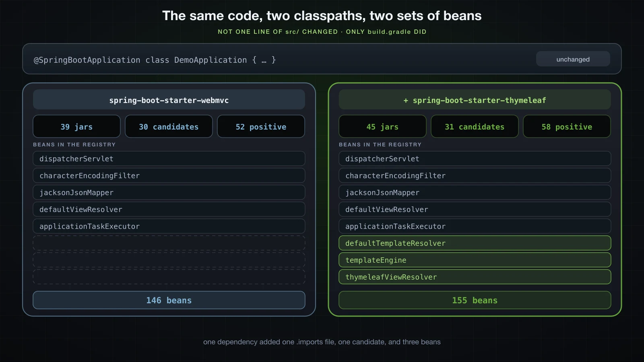Screen dimensions: 644x362
Task: Select jacksonJsonMapper in the webmvc panel
Action: click(x=169, y=192)
